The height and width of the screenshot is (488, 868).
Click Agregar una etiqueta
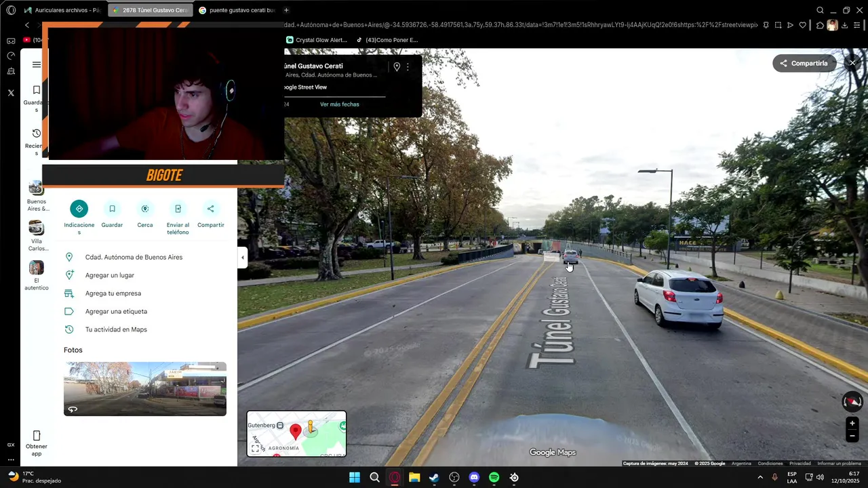pos(116,312)
